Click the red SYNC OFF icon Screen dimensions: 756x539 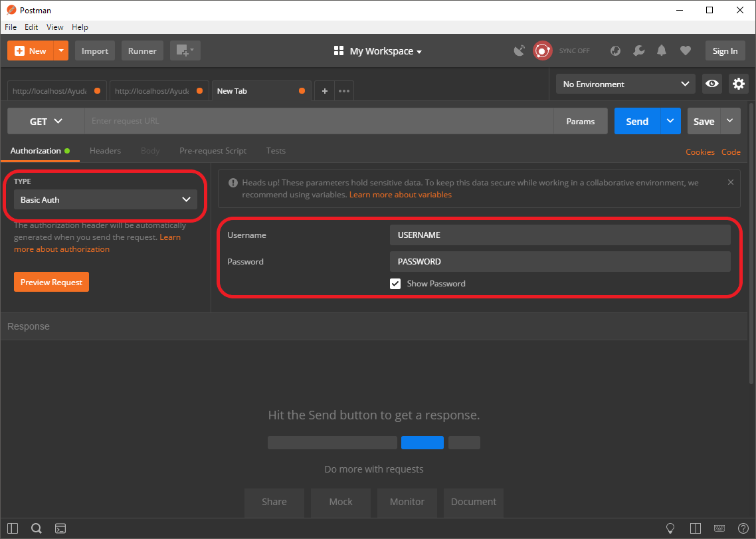click(x=542, y=51)
